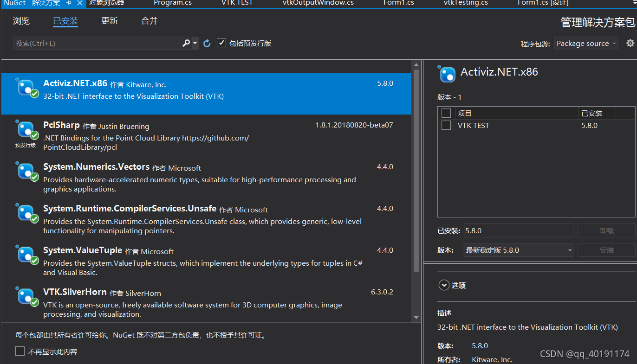Enable the 包括预发行版 checkbox
637x364 pixels.
tap(221, 43)
